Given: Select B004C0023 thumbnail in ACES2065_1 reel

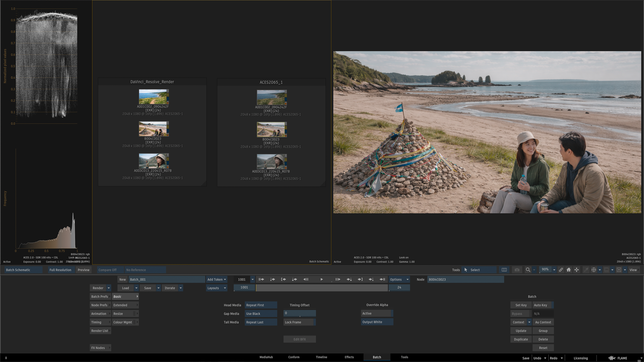Looking at the screenshot, I should 272,130.
